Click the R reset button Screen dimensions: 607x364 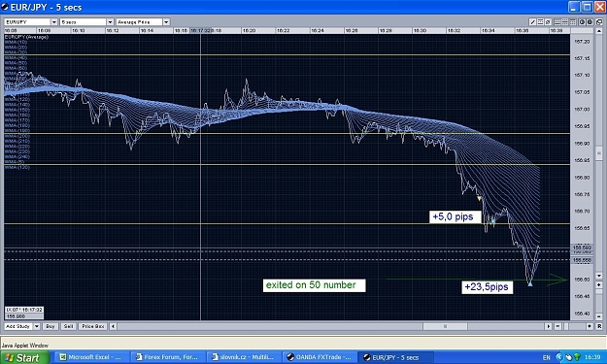click(x=599, y=326)
